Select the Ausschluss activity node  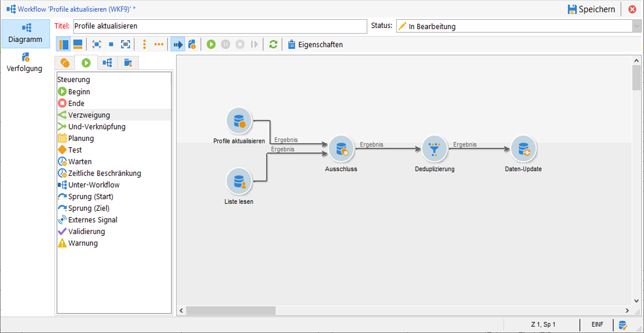point(341,149)
